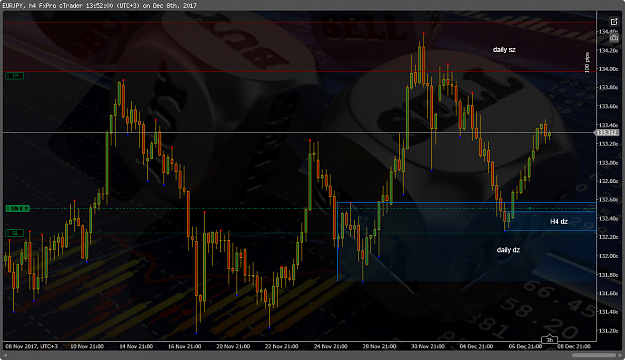625x360 pixels.
Task: Click the detach chart icon at top right
Action: point(614,22)
